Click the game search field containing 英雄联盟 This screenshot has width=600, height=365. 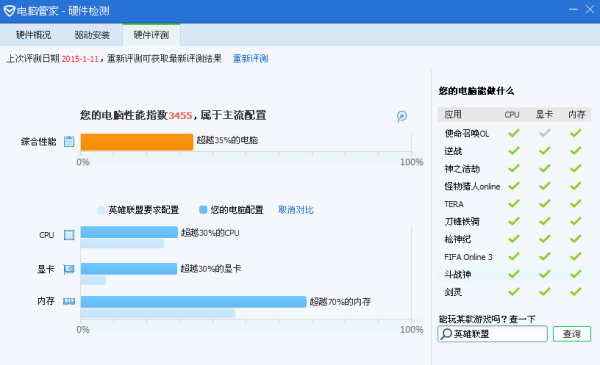492,334
